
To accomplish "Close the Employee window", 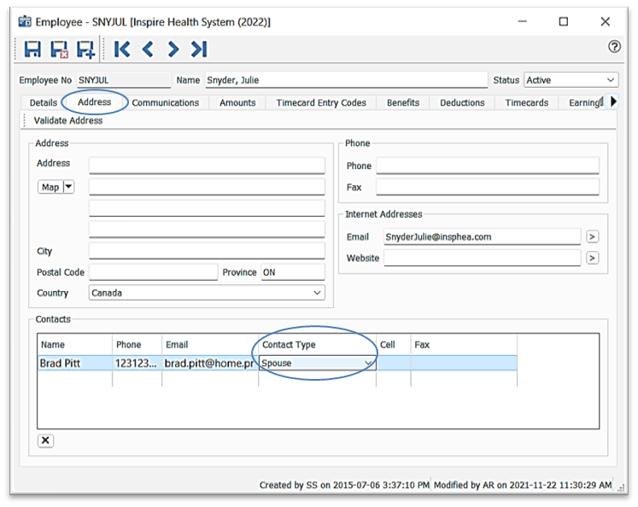I will 605,22.
